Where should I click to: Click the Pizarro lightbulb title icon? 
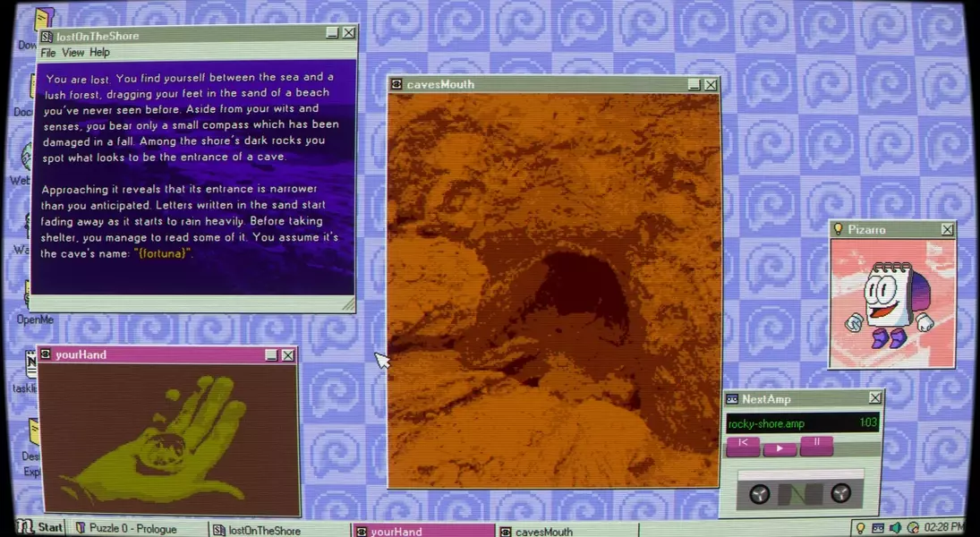(x=838, y=229)
